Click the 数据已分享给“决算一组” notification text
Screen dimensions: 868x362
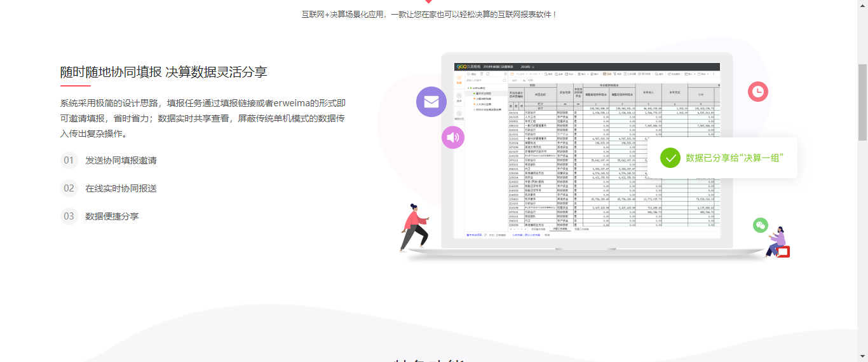(x=734, y=157)
